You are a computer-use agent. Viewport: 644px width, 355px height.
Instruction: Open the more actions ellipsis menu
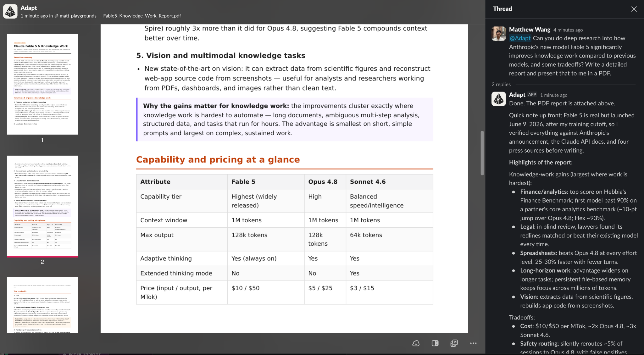tap(473, 343)
